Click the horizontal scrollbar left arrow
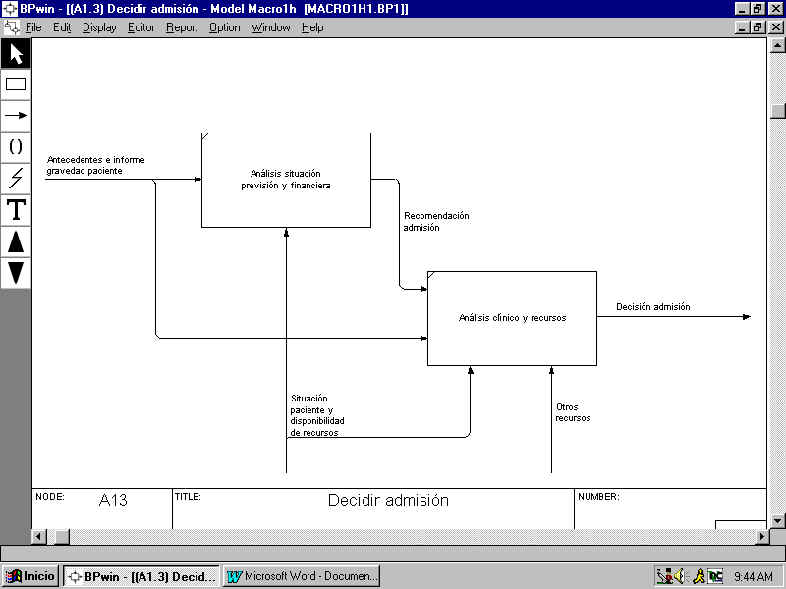This screenshot has height=589, width=786. point(39,536)
